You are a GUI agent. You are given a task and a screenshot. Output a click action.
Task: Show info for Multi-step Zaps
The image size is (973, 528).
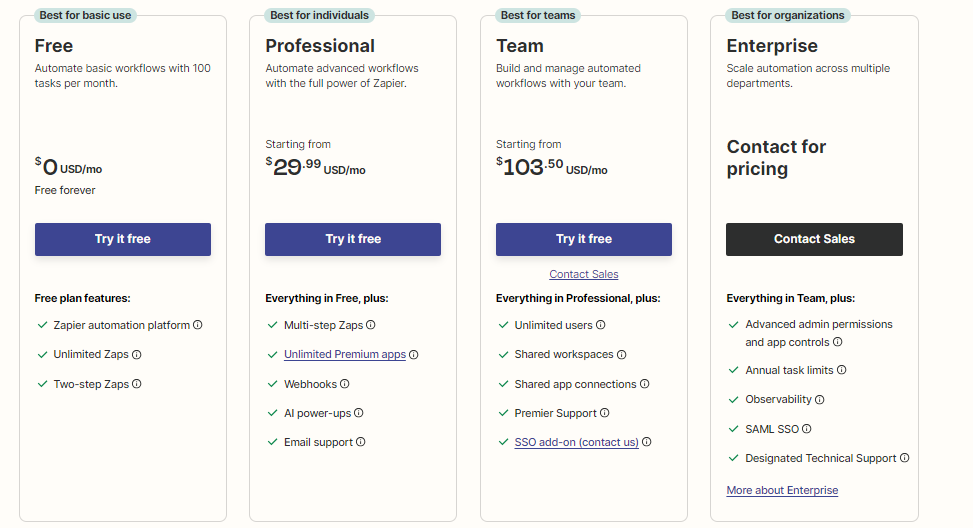371,325
